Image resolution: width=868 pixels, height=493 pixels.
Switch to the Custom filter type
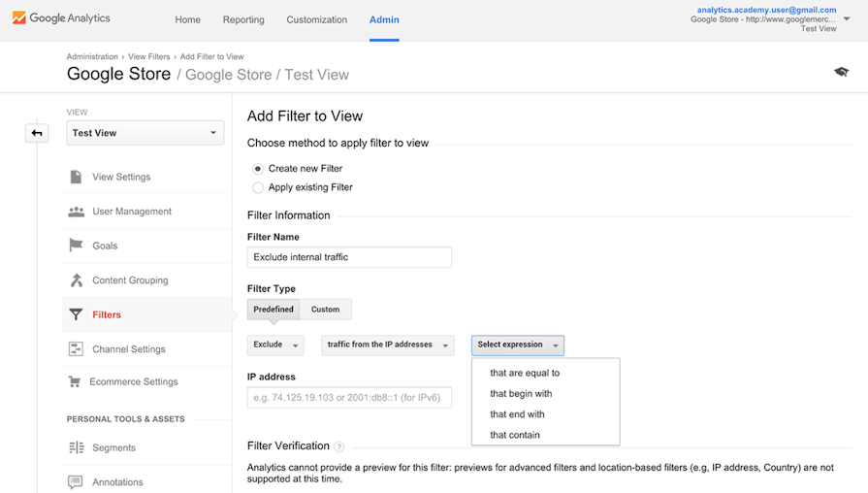[x=325, y=310]
